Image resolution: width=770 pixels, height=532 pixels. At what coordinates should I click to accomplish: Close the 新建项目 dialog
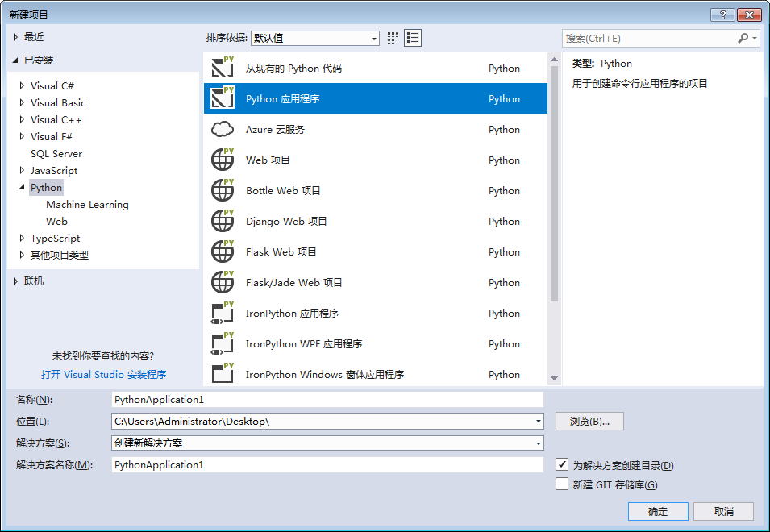749,15
